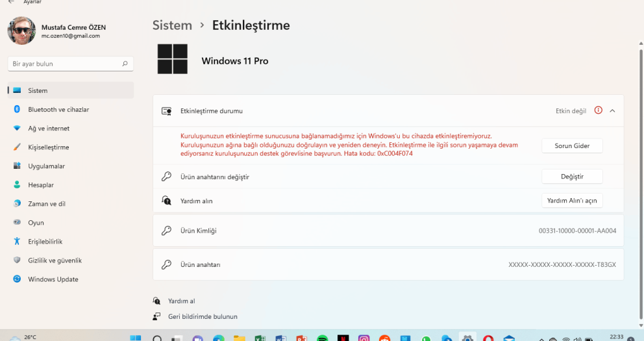The width and height of the screenshot is (644, 341).
Task: Click the key icon beside Ürün anahtarı
Action: 166,264
